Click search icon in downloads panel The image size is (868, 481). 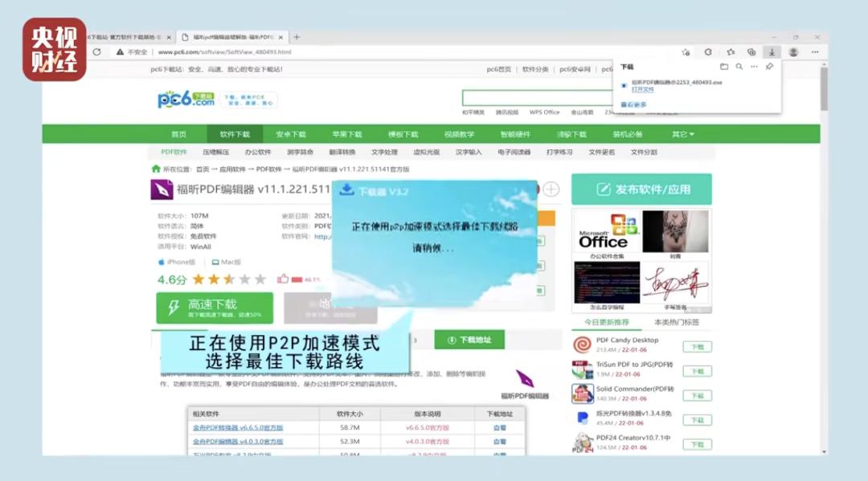pyautogui.click(x=739, y=67)
